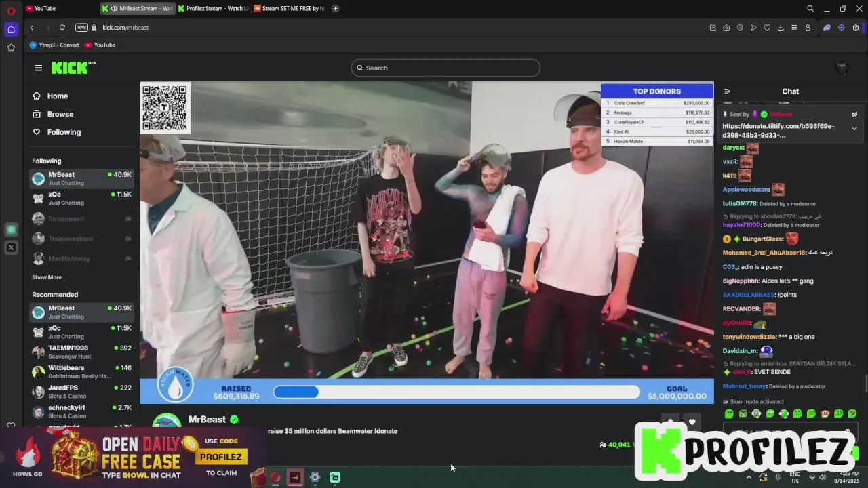868x488 pixels.
Task: Go to Home in Kick sidebar
Action: coord(50,96)
